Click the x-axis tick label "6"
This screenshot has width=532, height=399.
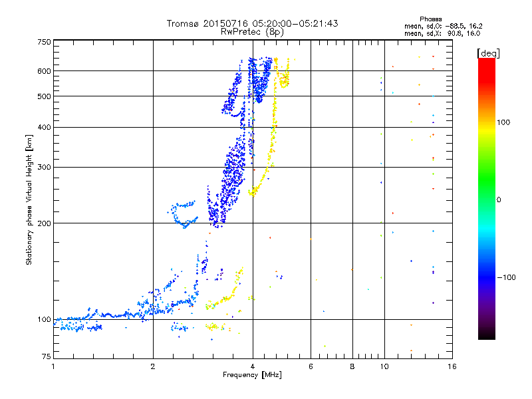click(311, 366)
